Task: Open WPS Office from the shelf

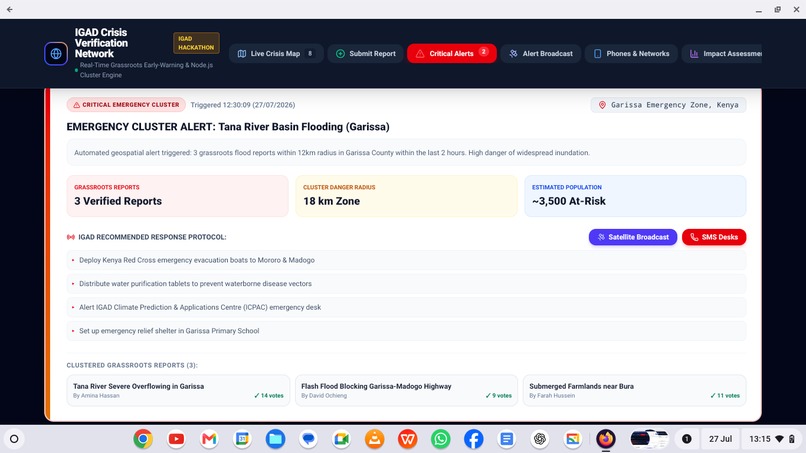Action: [x=408, y=439]
